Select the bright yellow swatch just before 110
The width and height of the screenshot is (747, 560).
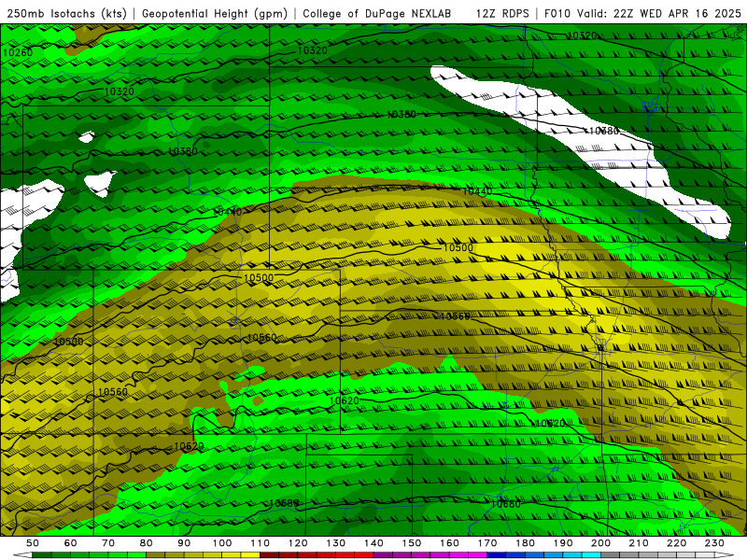[x=250, y=555]
